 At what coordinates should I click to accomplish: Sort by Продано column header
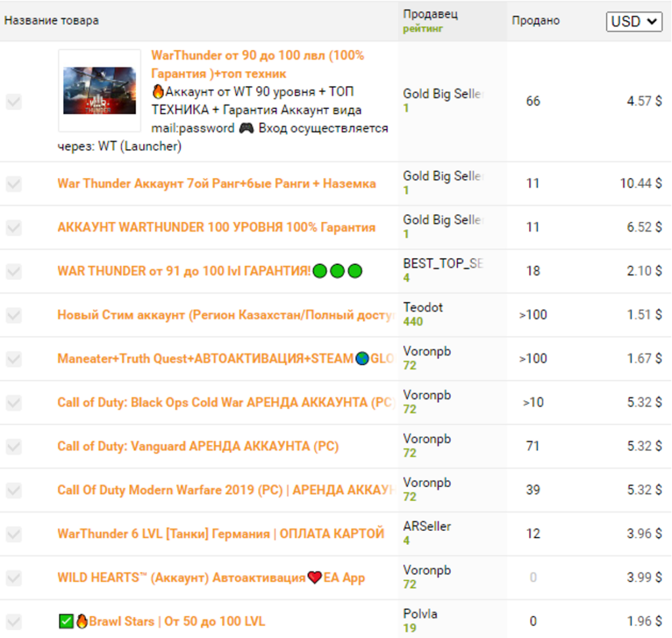(x=535, y=20)
